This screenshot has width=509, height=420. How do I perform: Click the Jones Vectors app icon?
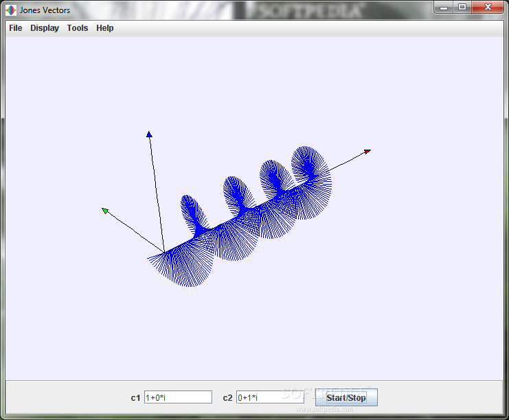tap(11, 10)
